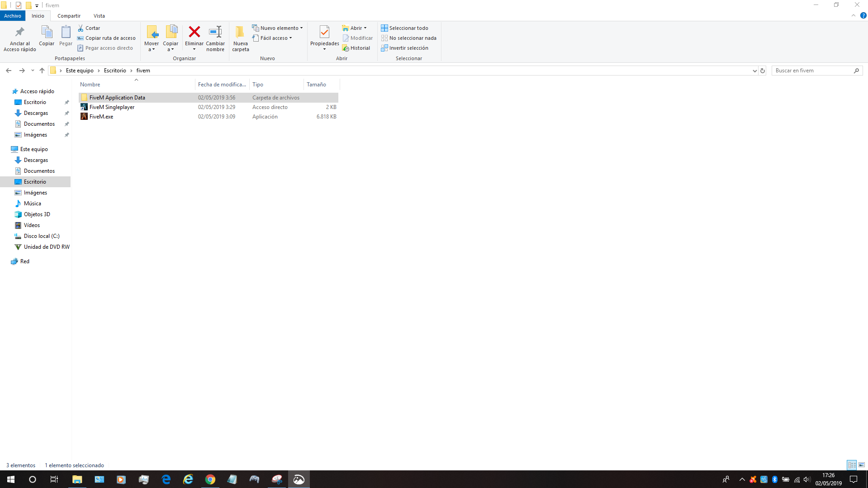This screenshot has width=868, height=488.
Task: Open the Archivo menu tab
Action: click(13, 16)
